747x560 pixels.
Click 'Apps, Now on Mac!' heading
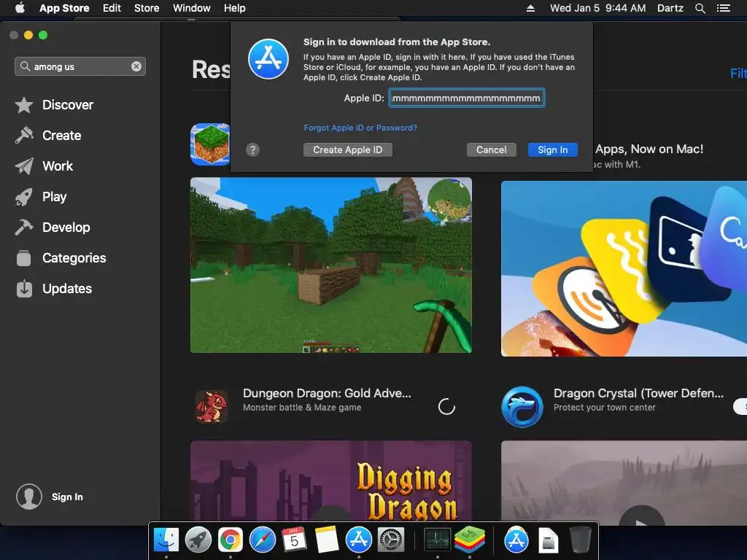pos(649,149)
